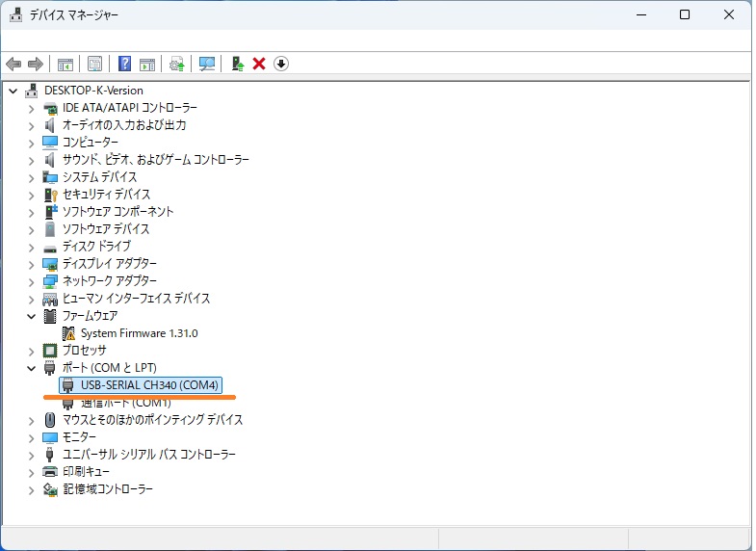Click the Back arrow in the toolbar
756x551 pixels.
pyautogui.click(x=13, y=64)
